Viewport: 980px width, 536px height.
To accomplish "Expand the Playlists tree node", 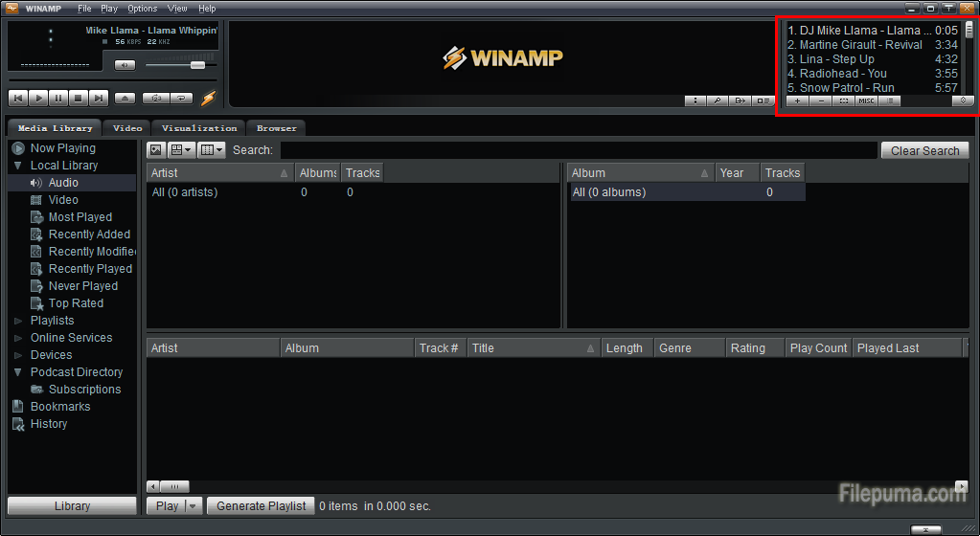I will click(17, 321).
